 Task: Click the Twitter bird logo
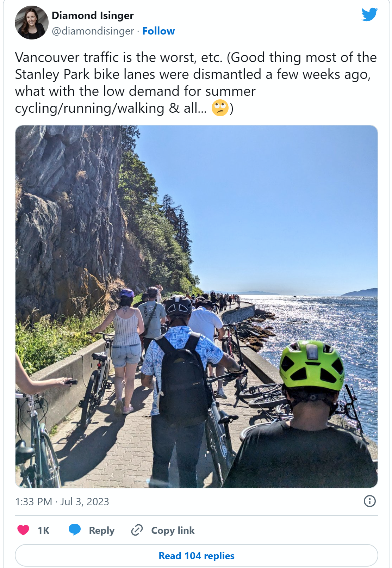point(369,14)
